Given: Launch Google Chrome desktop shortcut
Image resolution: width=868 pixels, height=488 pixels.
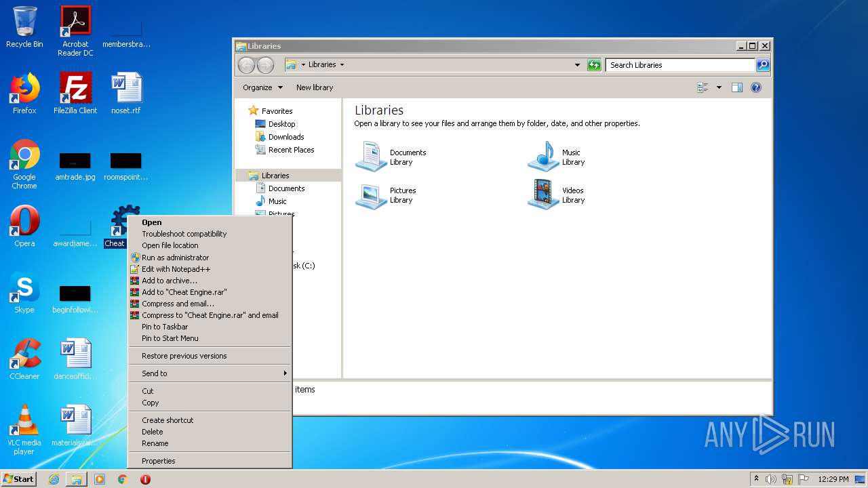Looking at the screenshot, I should click(24, 164).
